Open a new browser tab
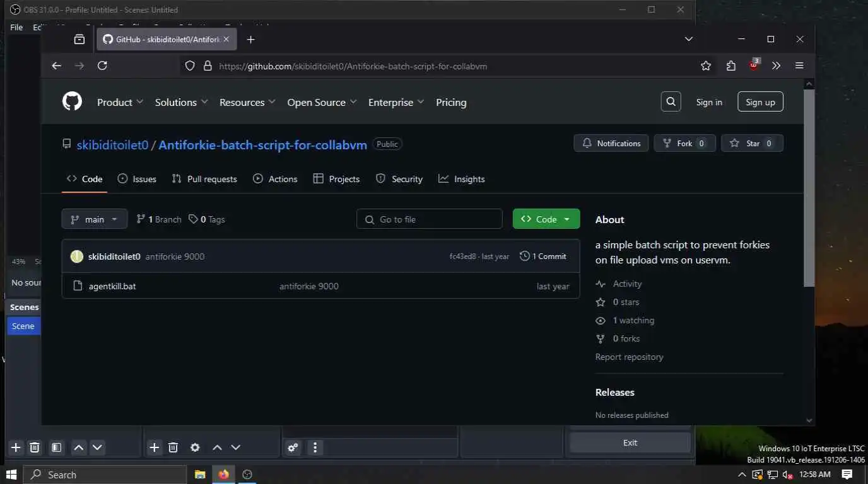868x484 pixels. (x=250, y=39)
